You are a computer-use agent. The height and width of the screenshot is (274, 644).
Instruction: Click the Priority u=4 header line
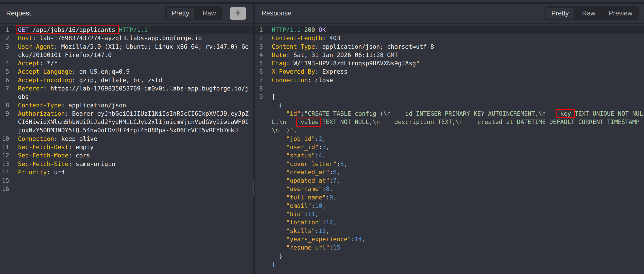point(41,172)
